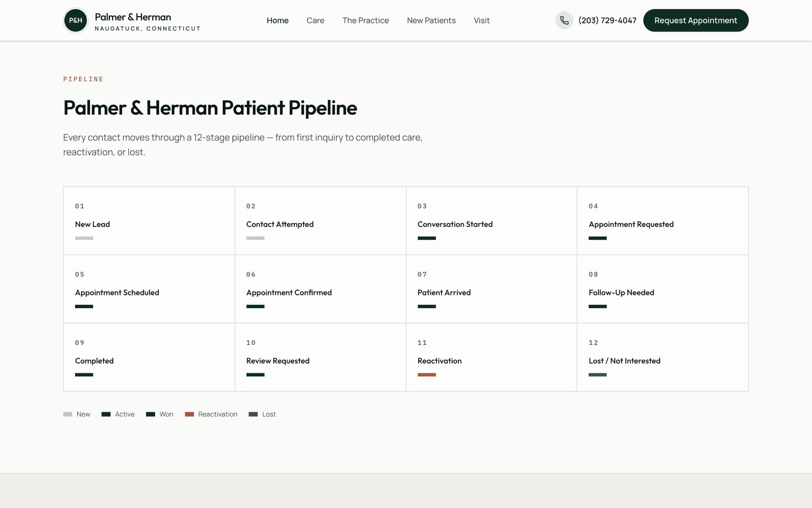This screenshot has width=812, height=508.
Task: Select the Review Requested stage
Action: (x=320, y=357)
